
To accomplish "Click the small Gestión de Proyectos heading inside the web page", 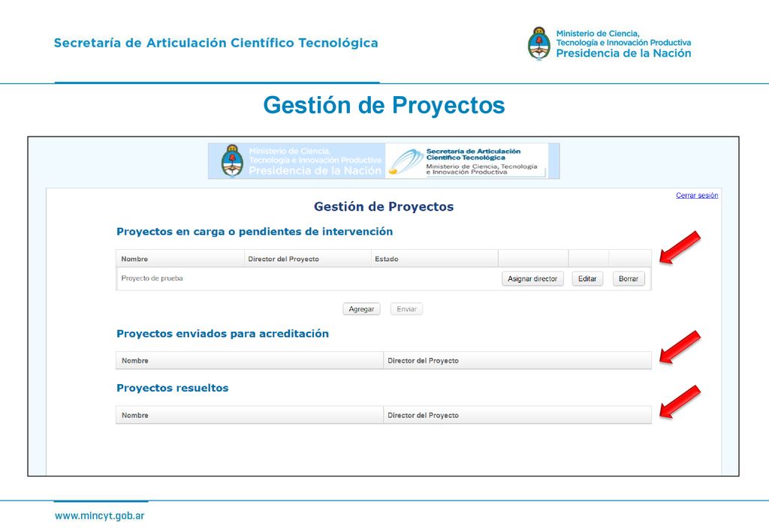I will tap(384, 207).
